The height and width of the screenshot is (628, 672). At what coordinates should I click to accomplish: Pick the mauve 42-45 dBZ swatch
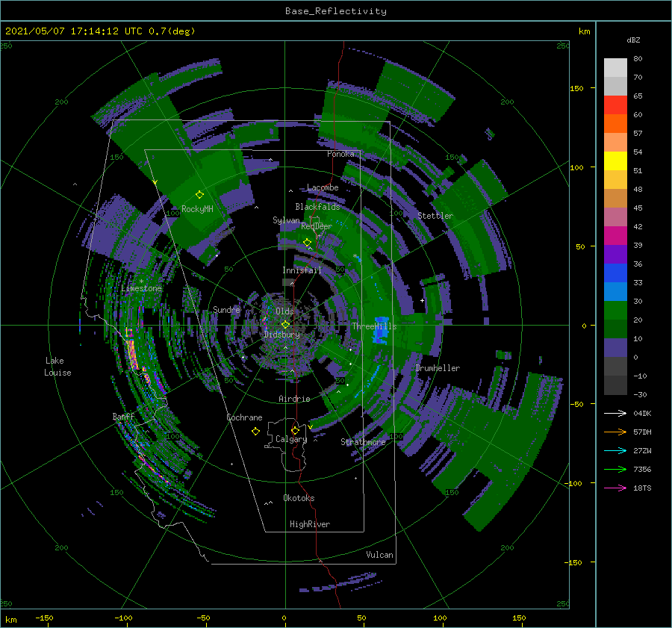pos(615,217)
